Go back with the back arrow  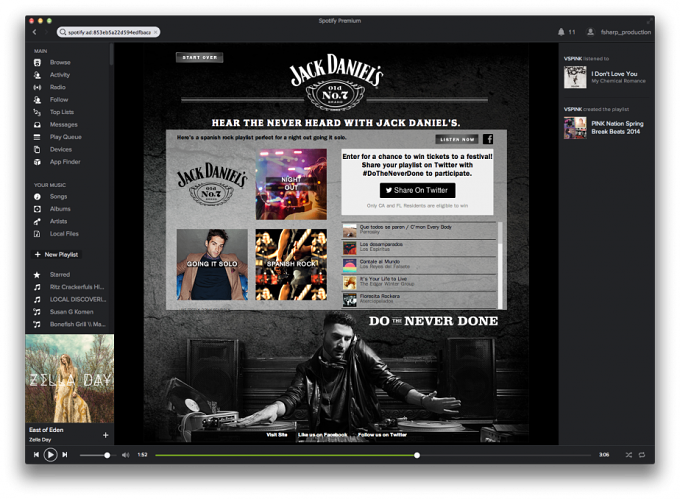34,32
